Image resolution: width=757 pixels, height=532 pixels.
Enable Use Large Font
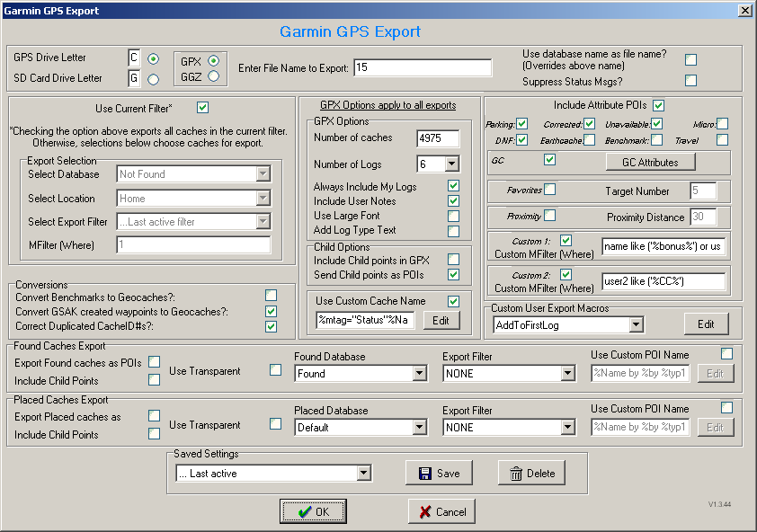(x=453, y=216)
